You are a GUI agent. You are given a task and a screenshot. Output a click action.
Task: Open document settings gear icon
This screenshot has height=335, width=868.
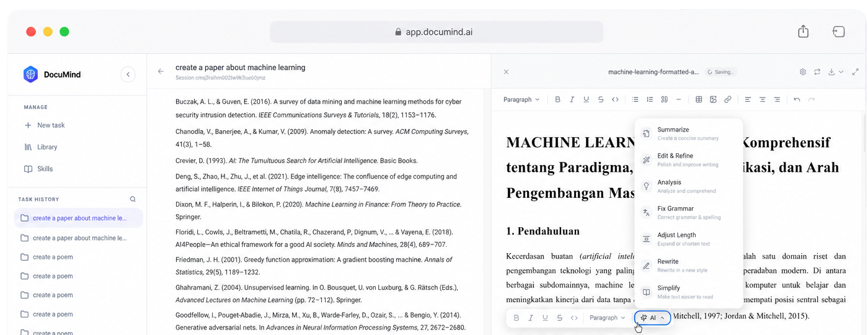803,72
